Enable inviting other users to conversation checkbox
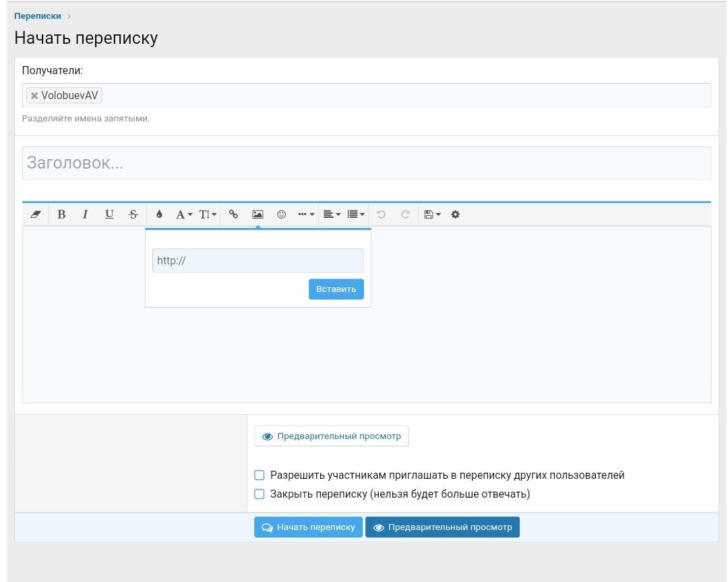This screenshot has width=728, height=582. coord(260,475)
